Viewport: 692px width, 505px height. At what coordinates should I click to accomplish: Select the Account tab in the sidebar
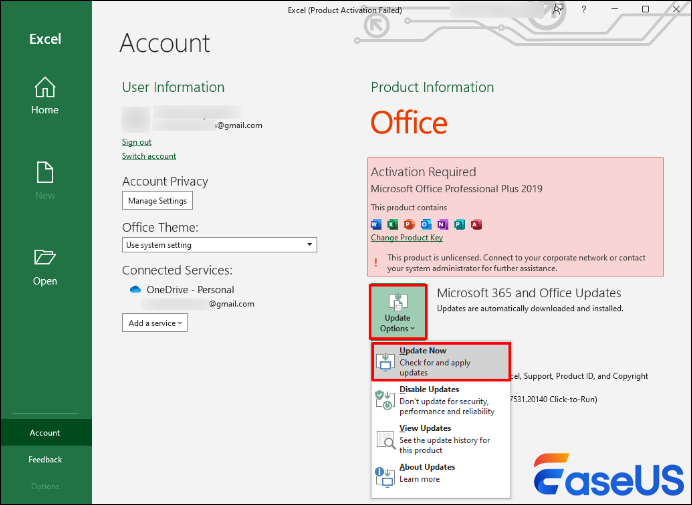click(x=46, y=433)
